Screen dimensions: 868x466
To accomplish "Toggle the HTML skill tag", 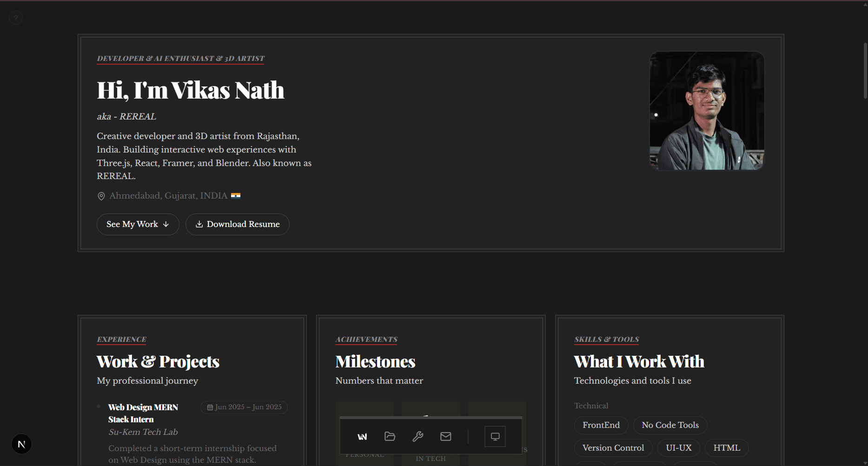I will pyautogui.click(x=726, y=447).
